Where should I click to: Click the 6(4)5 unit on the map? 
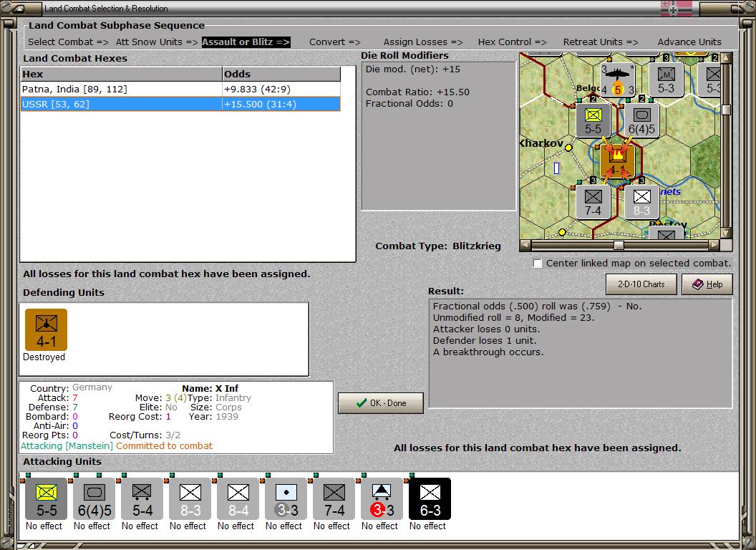[641, 120]
